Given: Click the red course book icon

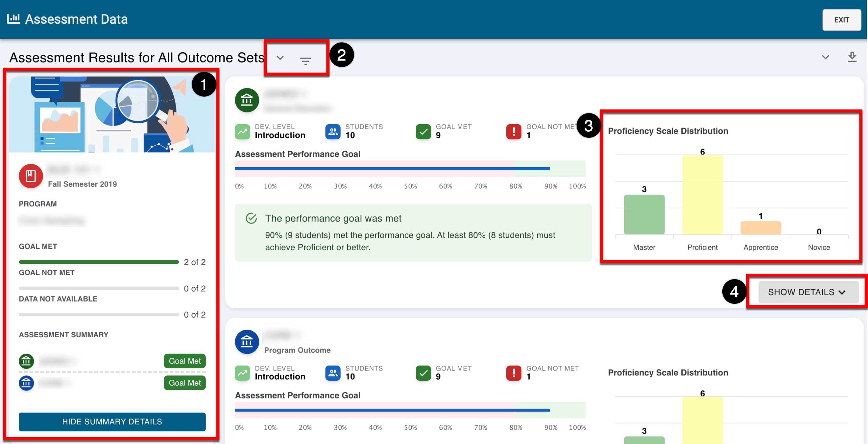Looking at the screenshot, I should click(31, 176).
